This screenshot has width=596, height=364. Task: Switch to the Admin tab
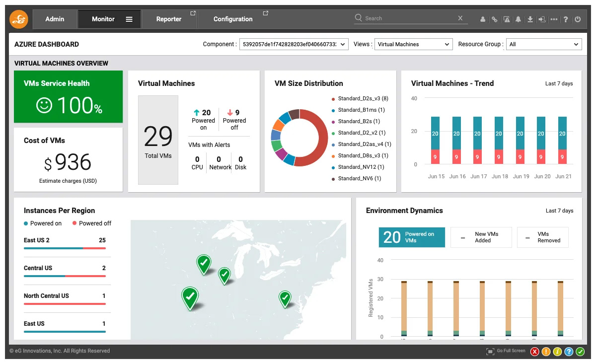click(55, 19)
